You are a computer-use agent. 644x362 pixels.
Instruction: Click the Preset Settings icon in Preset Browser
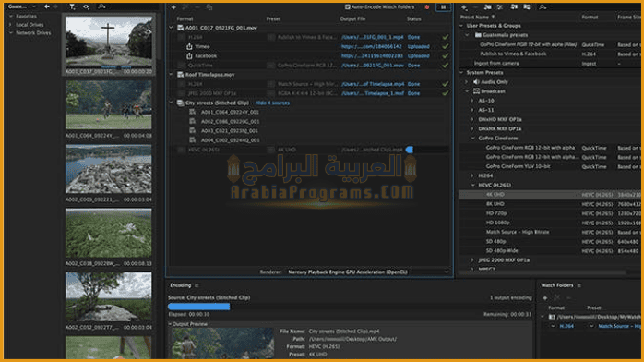(500, 7)
